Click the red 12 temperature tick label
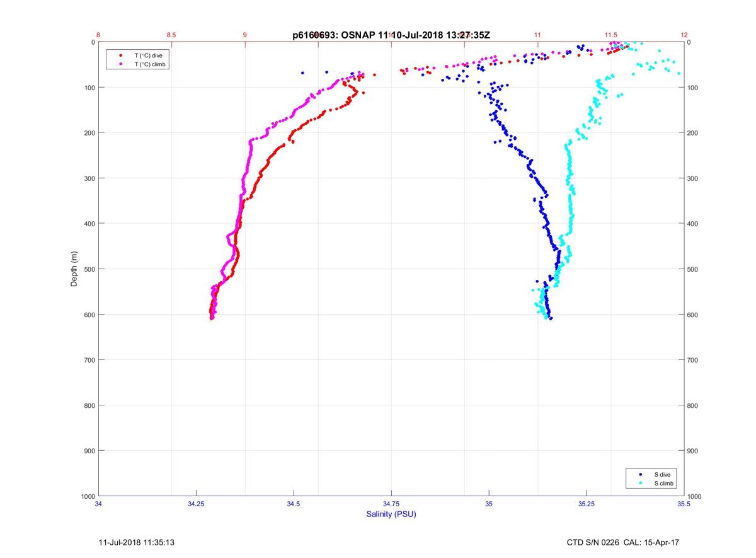 (684, 35)
